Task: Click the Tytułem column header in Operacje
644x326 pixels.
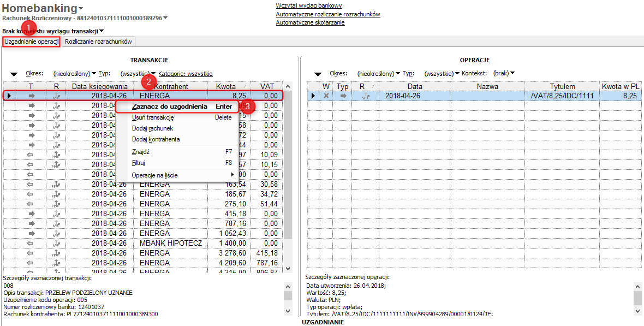Action: (562, 86)
